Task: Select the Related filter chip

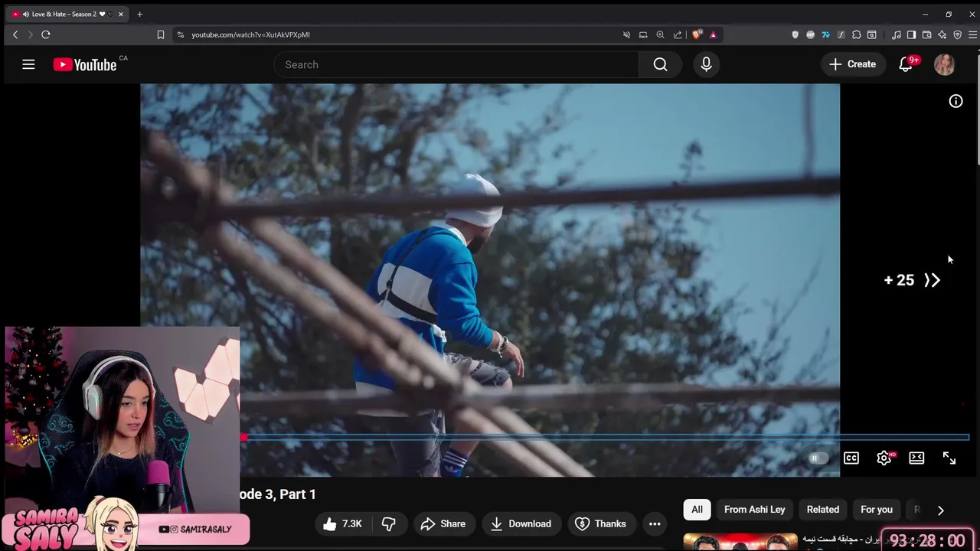Action: (x=823, y=509)
